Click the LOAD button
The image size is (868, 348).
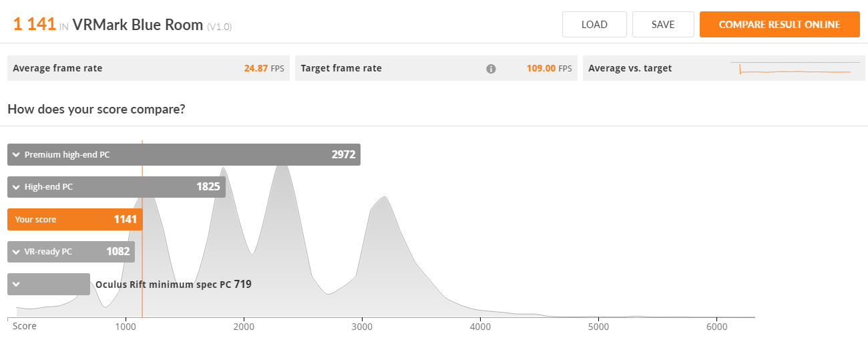coord(594,25)
